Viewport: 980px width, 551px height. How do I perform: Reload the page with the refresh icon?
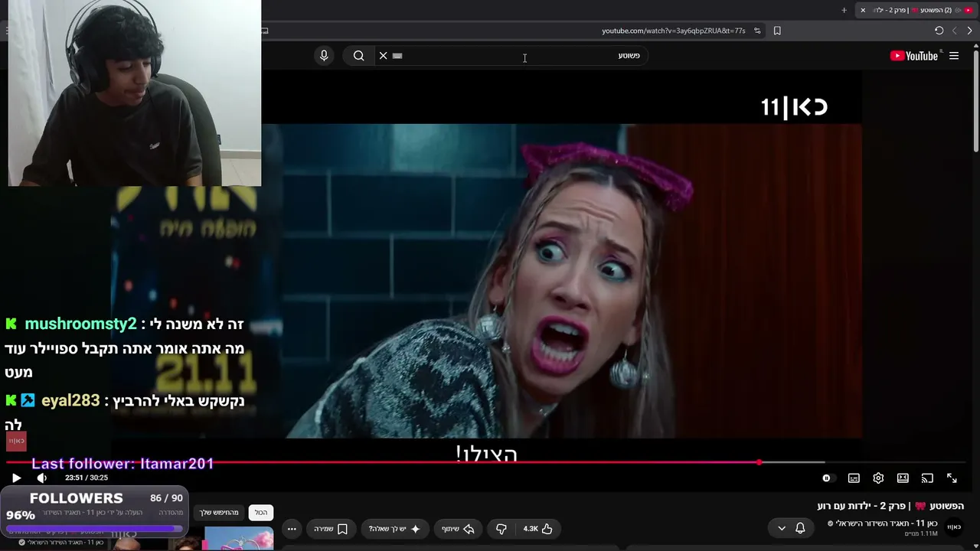(939, 31)
